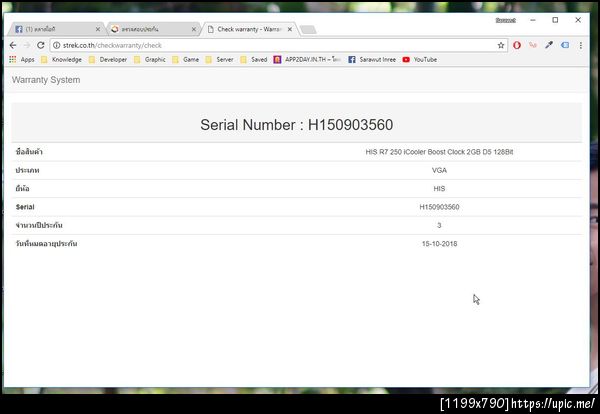The image size is (600, 414).
Task: Open the Developer bookmarks folder
Action: [108, 59]
